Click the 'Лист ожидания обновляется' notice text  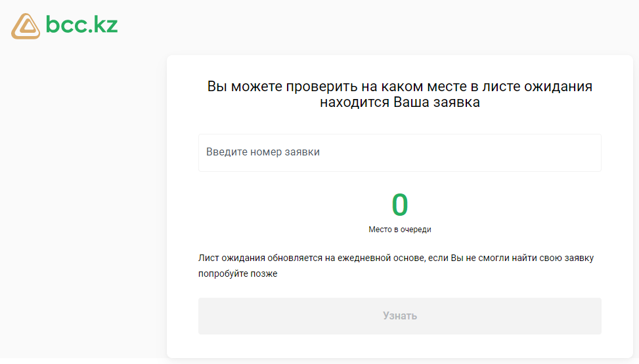(x=396, y=258)
